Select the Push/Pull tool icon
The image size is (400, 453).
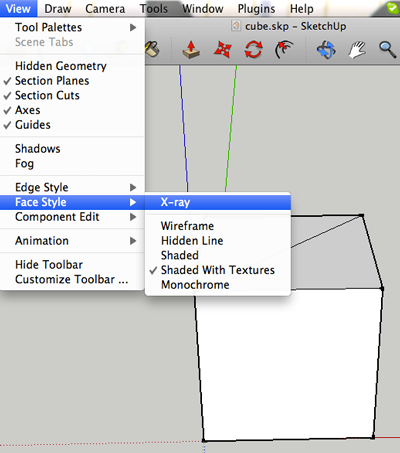pos(191,50)
